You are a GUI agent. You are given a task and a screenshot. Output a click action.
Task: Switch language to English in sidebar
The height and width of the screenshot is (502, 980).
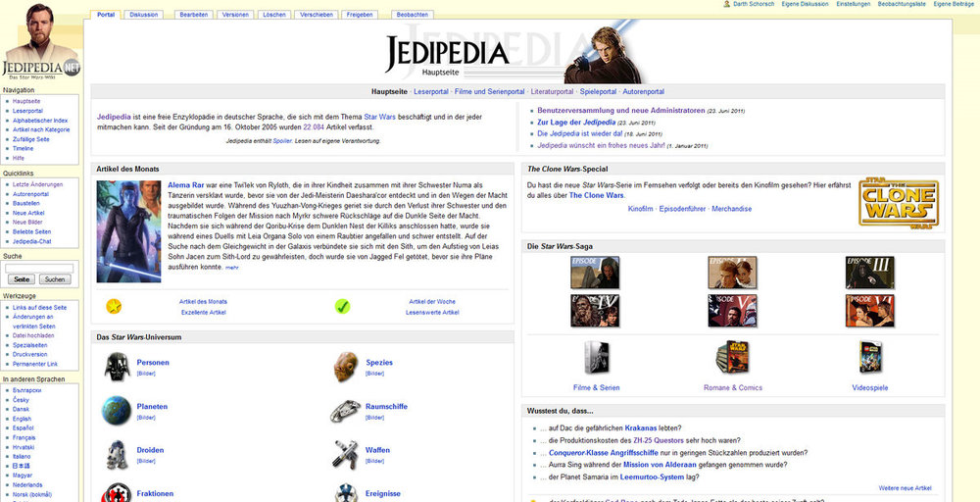22,419
